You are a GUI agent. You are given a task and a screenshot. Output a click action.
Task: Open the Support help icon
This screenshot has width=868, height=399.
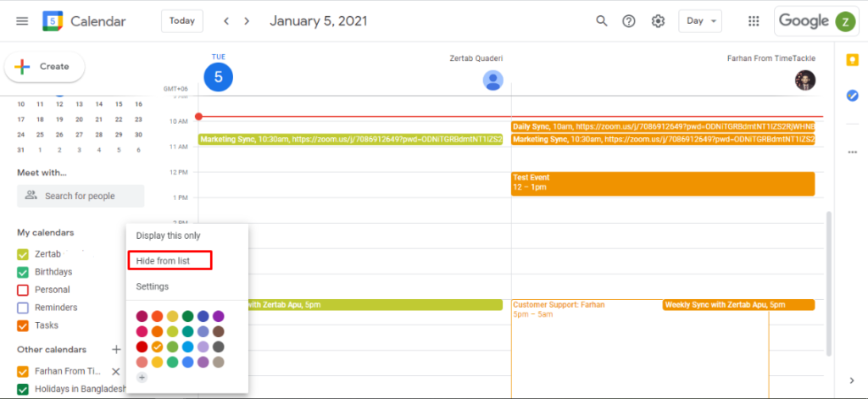coord(629,21)
